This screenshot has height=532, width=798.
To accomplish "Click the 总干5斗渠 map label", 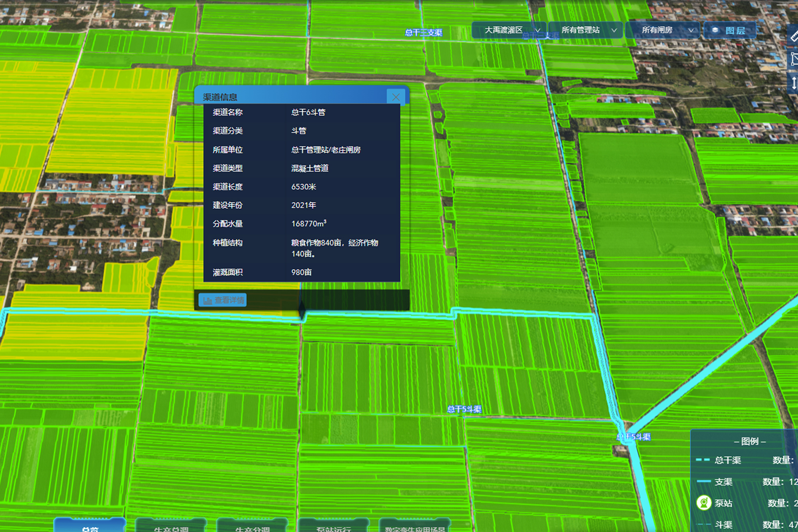I will (x=464, y=409).
